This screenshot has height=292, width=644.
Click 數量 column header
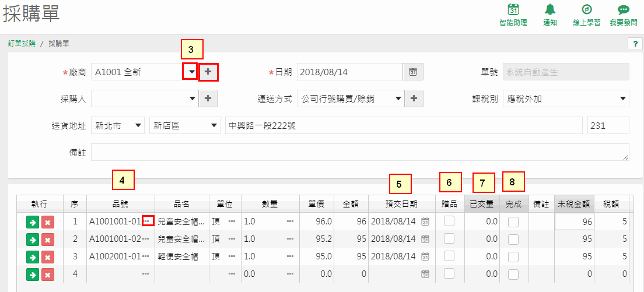click(x=271, y=204)
